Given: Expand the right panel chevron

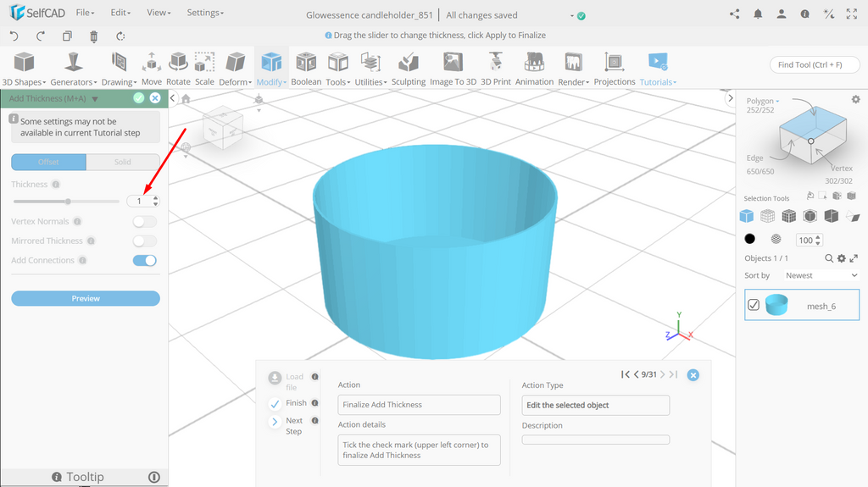Looking at the screenshot, I should pyautogui.click(x=730, y=98).
